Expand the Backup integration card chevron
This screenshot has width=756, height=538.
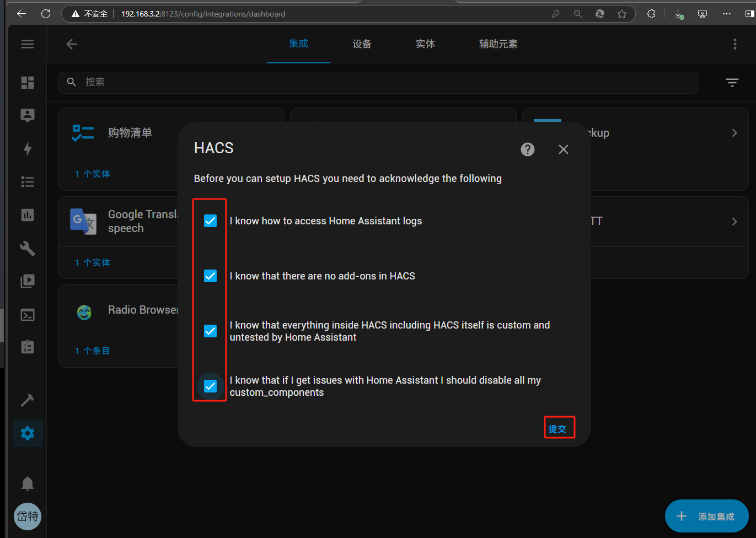click(734, 133)
